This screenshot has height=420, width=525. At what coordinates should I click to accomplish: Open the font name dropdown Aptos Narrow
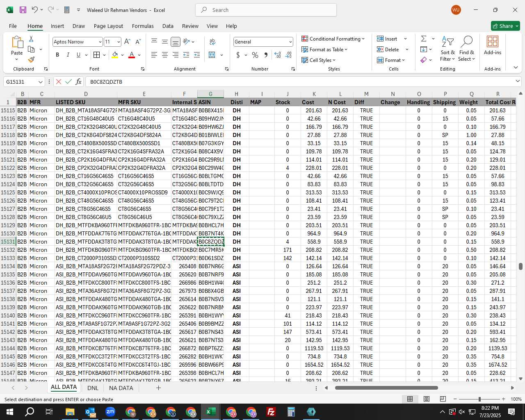100,42
